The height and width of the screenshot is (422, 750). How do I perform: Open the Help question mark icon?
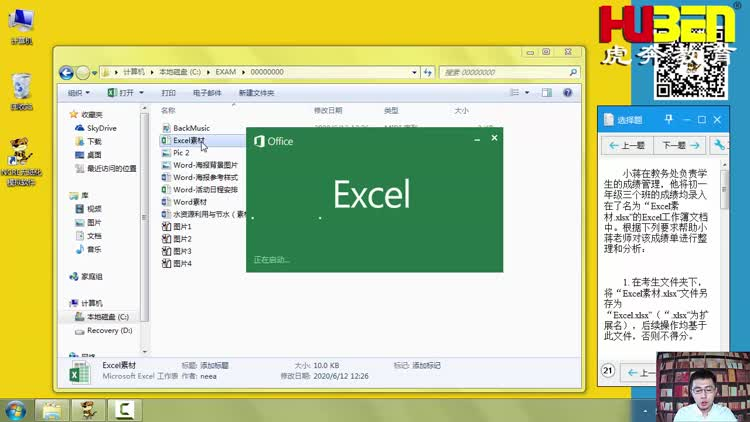(x=567, y=92)
